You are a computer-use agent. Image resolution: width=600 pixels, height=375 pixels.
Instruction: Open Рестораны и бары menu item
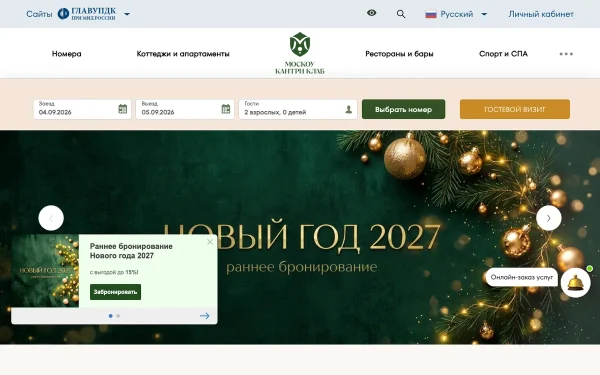[x=399, y=54]
